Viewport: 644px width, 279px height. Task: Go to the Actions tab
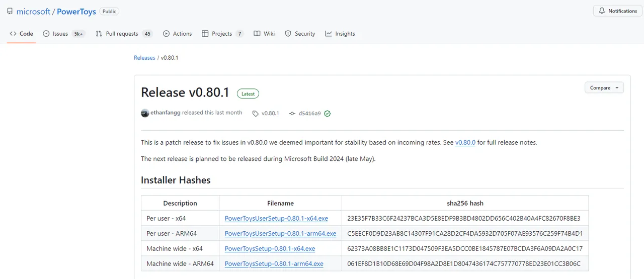tap(177, 34)
